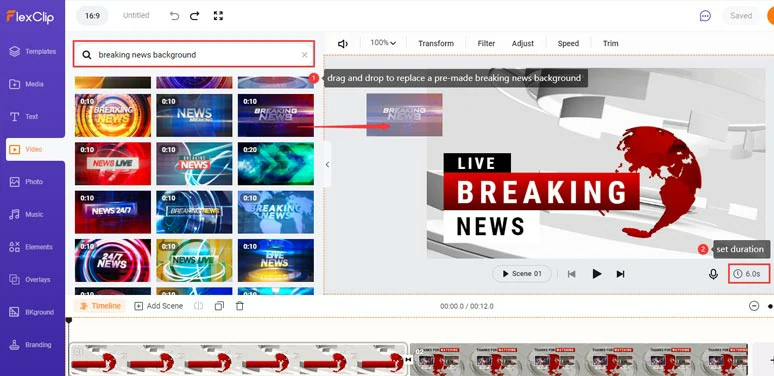Redo the last action
This screenshot has width=774, height=376.
194,16
